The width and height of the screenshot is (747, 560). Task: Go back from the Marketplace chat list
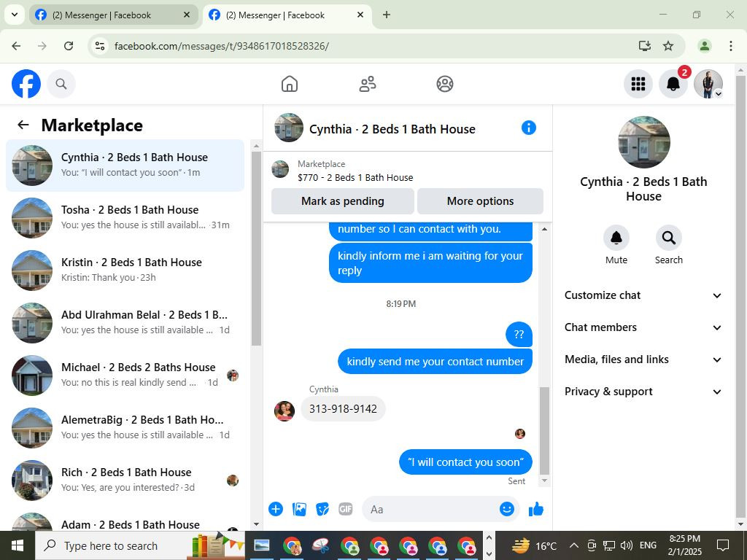[x=23, y=125]
